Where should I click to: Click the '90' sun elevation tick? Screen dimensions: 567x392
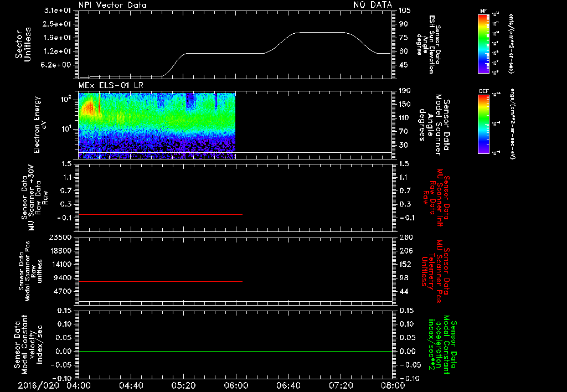[403, 24]
